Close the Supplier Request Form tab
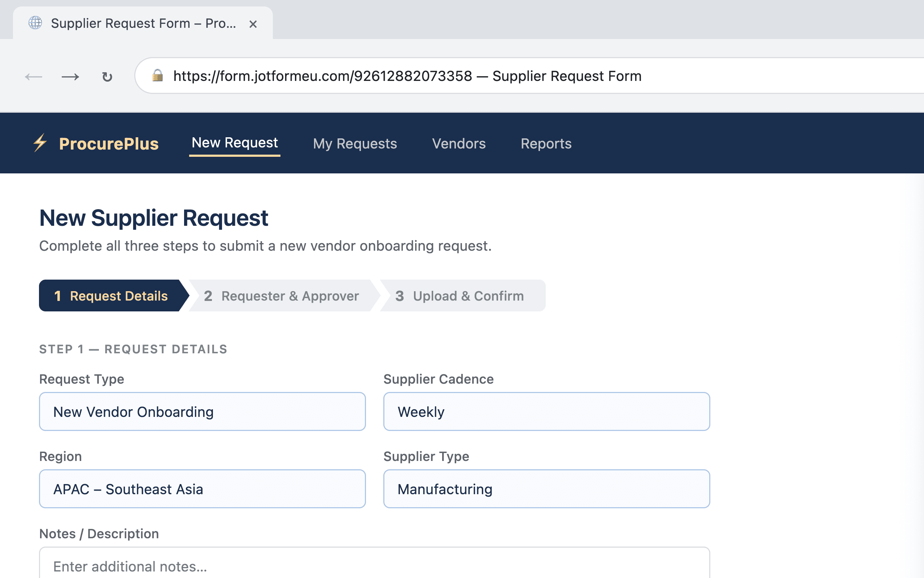924x578 pixels. (x=253, y=24)
